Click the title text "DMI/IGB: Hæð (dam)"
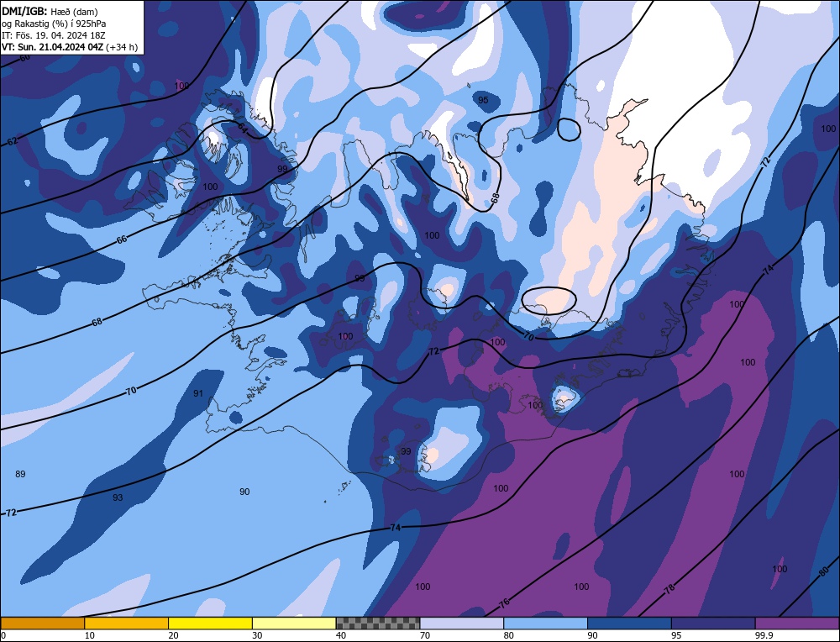 [50, 11]
